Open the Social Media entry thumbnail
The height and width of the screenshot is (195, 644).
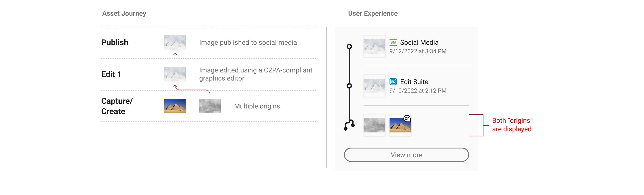click(x=374, y=47)
